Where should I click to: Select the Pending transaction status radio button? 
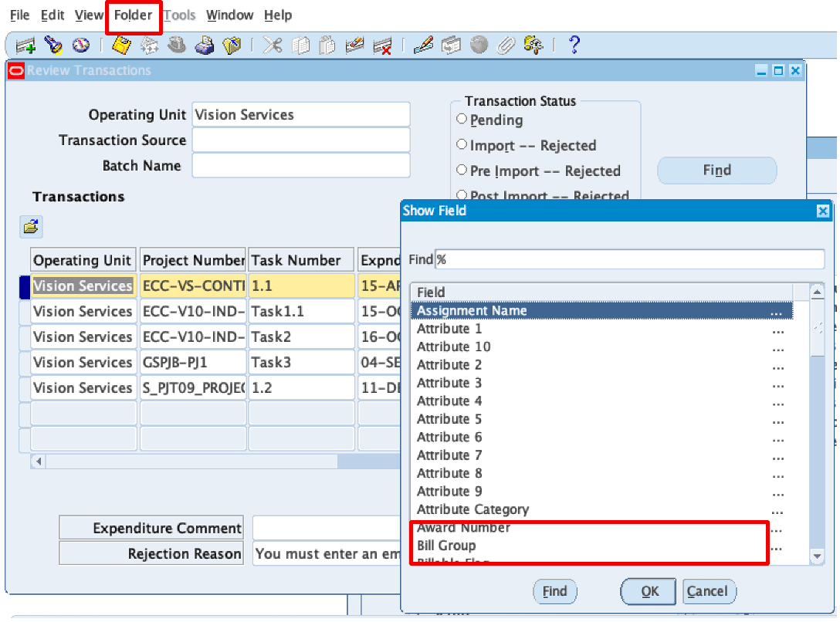462,120
